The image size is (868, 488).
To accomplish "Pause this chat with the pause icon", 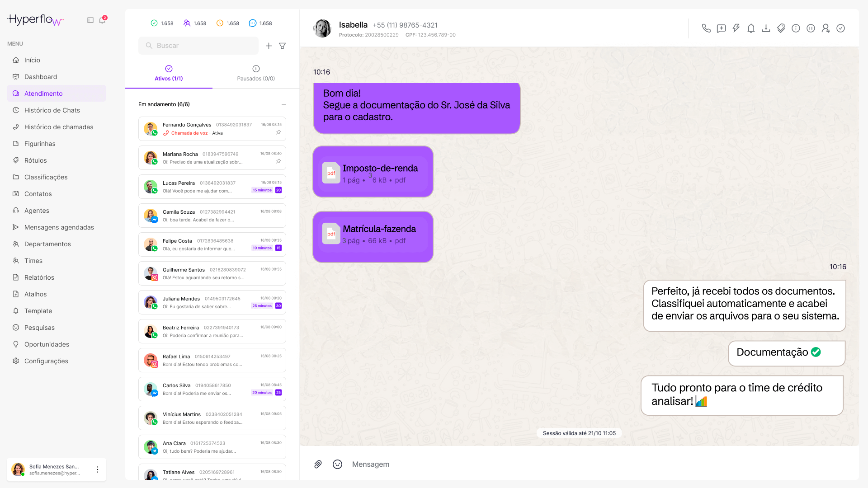I will pos(811,28).
